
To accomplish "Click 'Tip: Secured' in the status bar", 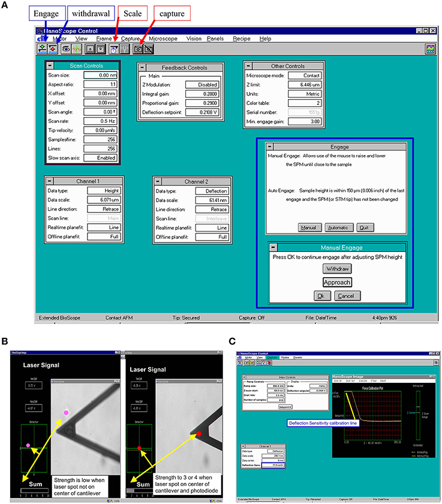I will point(186,317).
